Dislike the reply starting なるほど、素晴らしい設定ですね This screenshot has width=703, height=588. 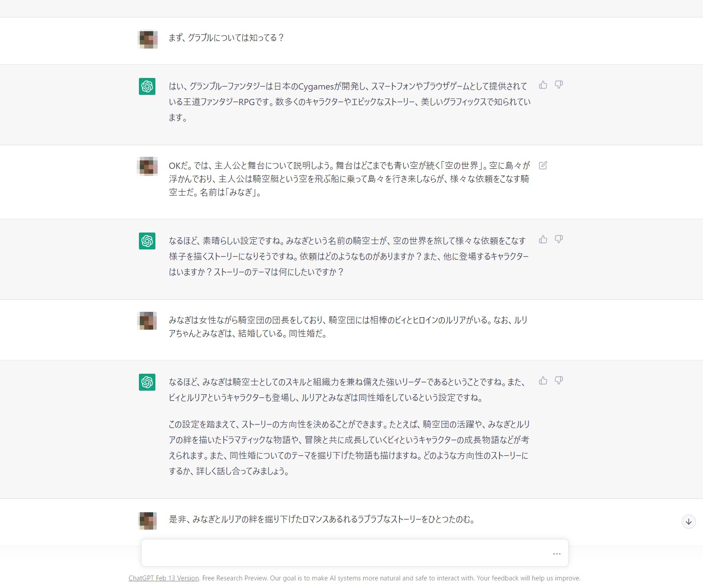click(559, 239)
